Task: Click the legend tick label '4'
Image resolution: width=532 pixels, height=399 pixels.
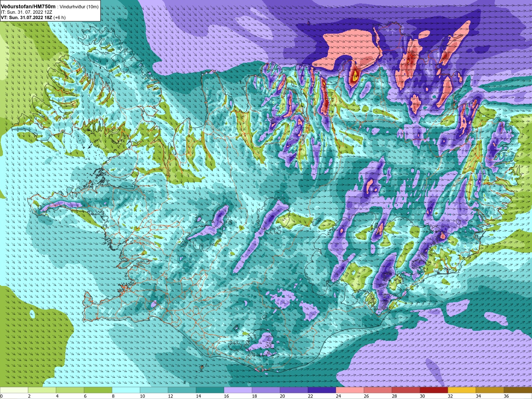Action: pyautogui.click(x=57, y=396)
